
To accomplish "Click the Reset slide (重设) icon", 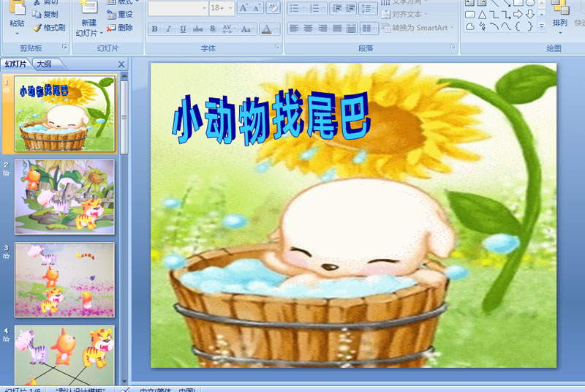I will tap(110, 14).
